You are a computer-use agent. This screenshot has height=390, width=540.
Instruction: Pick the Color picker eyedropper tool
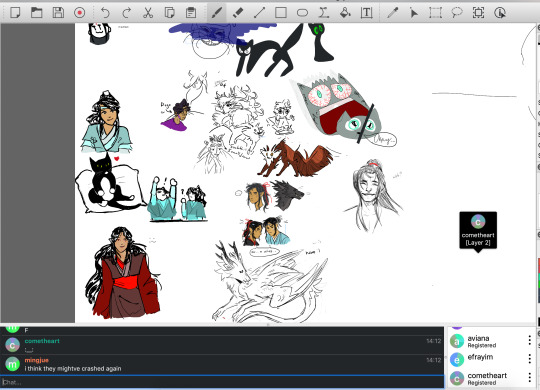click(x=392, y=13)
